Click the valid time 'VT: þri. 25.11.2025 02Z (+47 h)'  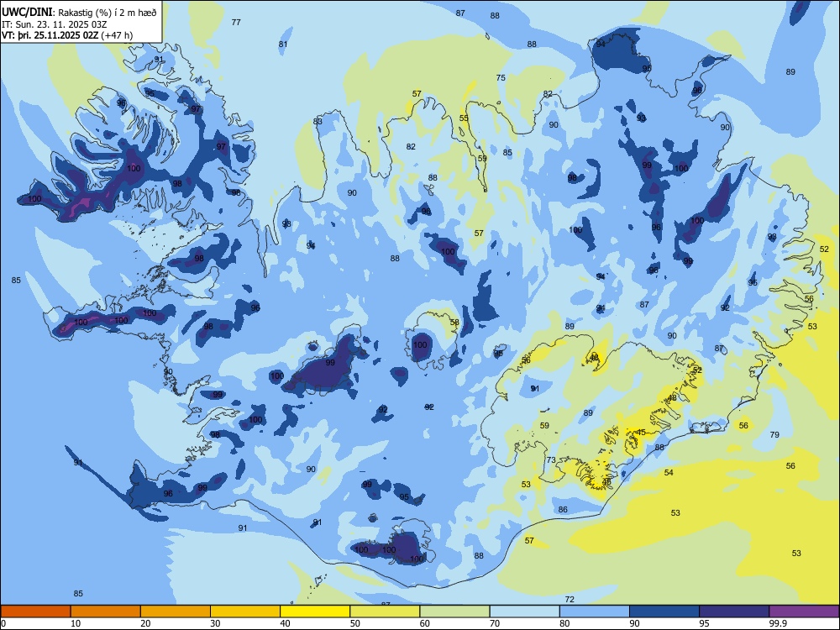tap(67, 35)
